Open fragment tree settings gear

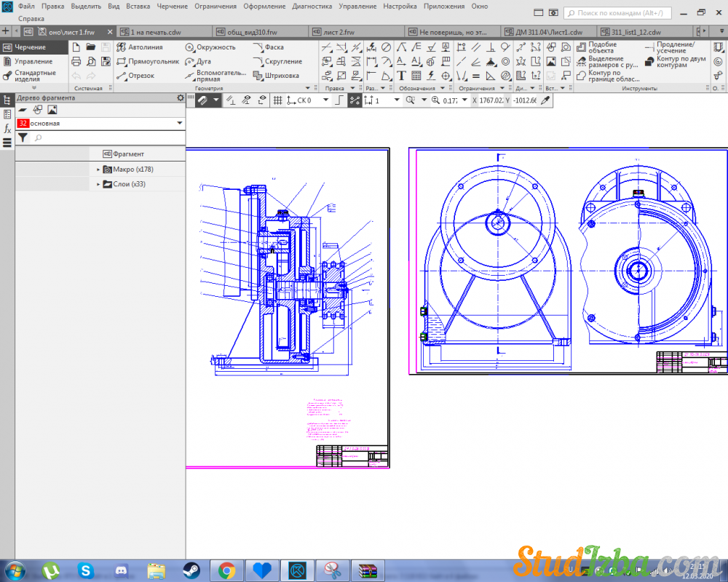pos(181,97)
